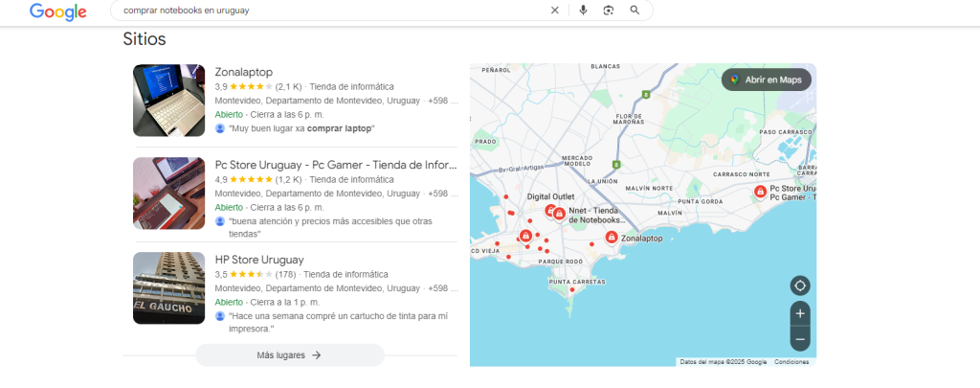View the HP Store El Gaucho thumbnail
Viewport: 980px width, 388px height.
coord(168,287)
